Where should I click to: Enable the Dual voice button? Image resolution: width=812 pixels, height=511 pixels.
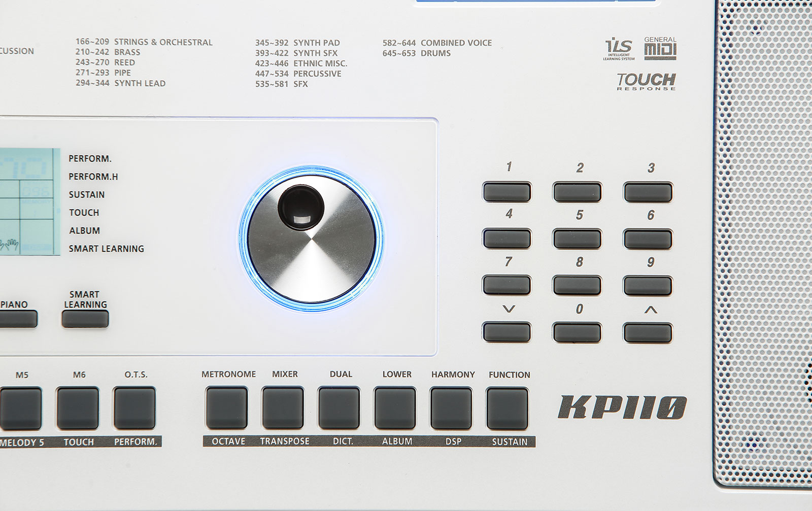pyautogui.click(x=339, y=408)
